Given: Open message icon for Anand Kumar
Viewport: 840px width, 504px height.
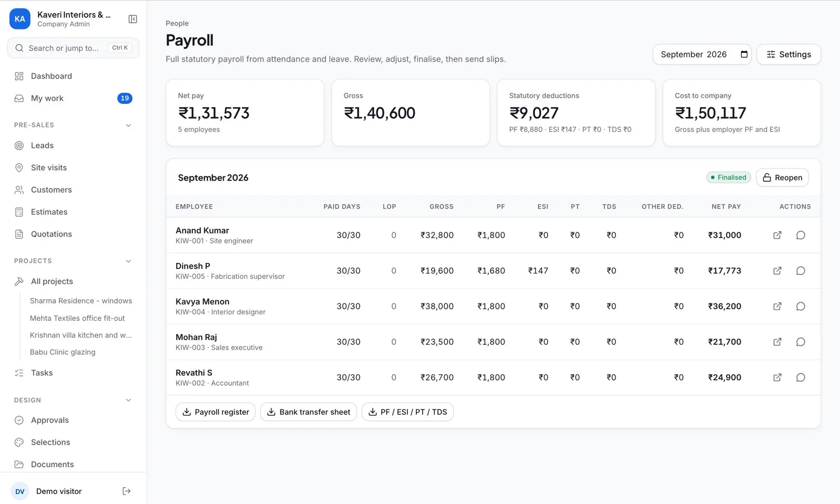Looking at the screenshot, I should pyautogui.click(x=801, y=235).
